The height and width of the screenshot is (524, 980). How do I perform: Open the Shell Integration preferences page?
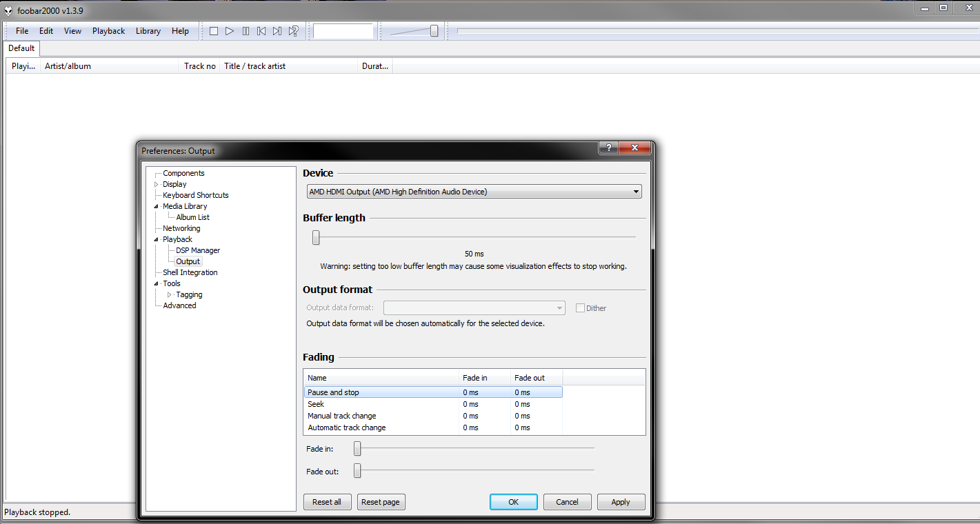coord(190,272)
